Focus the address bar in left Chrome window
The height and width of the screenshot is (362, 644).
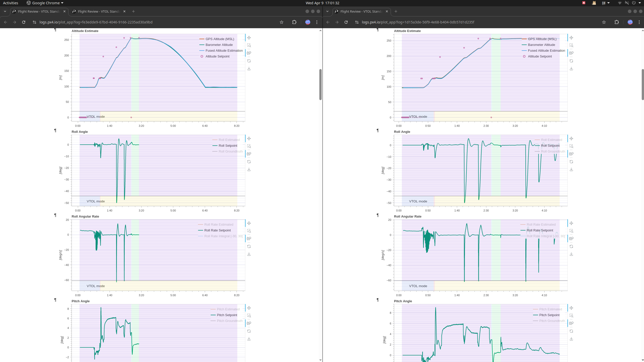tap(156, 22)
